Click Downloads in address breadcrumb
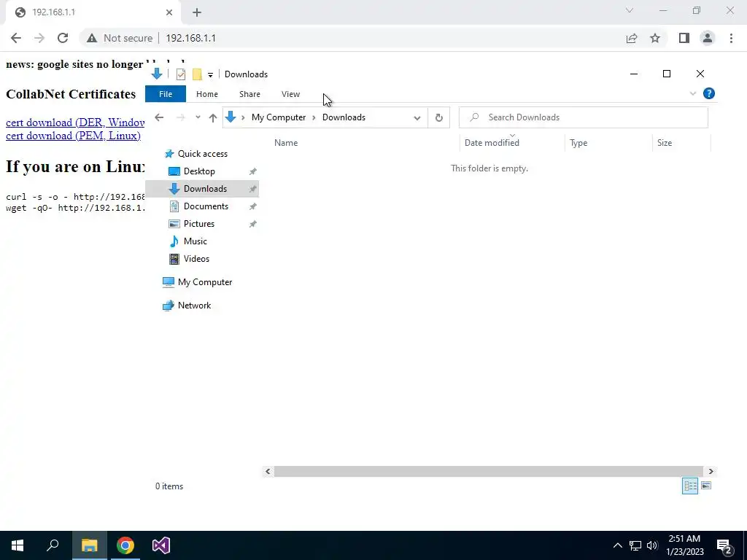This screenshot has height=560, width=747. 344,117
